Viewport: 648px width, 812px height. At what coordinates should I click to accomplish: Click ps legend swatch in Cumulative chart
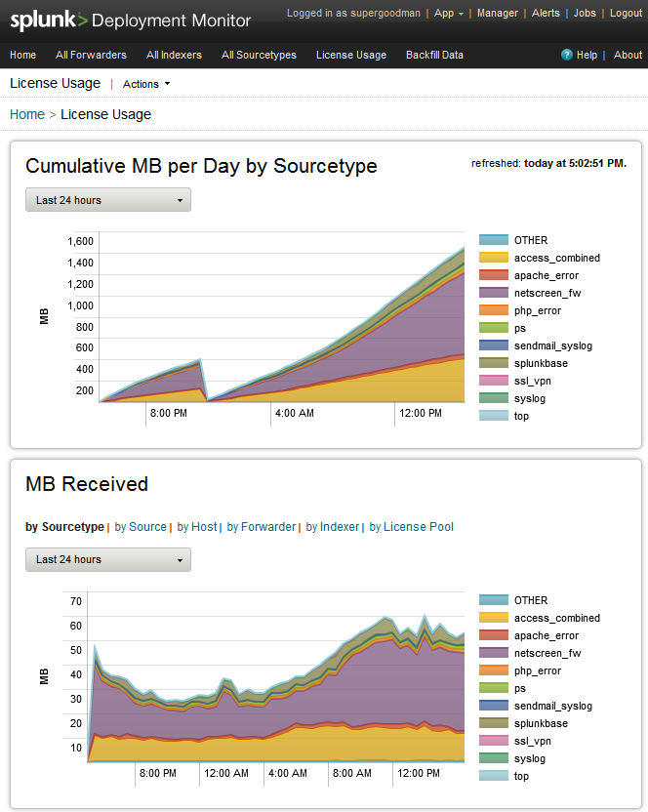(494, 328)
